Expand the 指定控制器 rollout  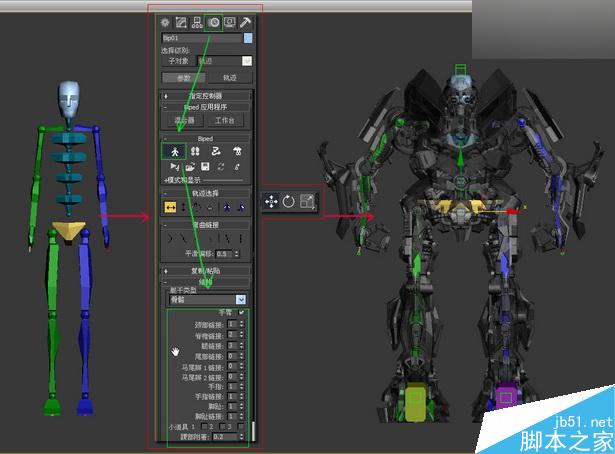(x=207, y=96)
